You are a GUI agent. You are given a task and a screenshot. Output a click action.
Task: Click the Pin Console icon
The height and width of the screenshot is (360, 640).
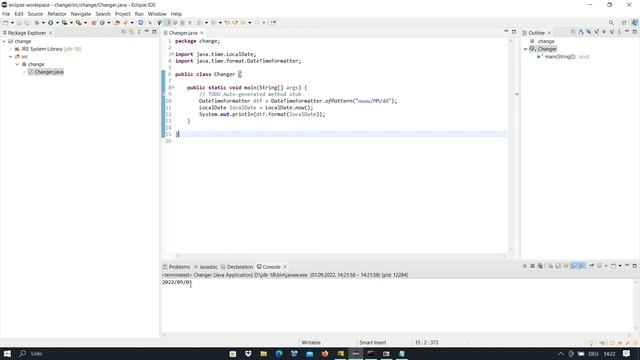point(591,266)
